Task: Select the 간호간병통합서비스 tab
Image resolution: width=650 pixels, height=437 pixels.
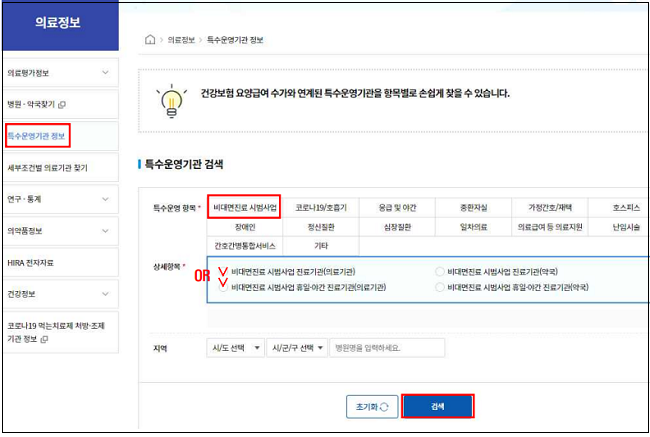Action: [x=245, y=246]
